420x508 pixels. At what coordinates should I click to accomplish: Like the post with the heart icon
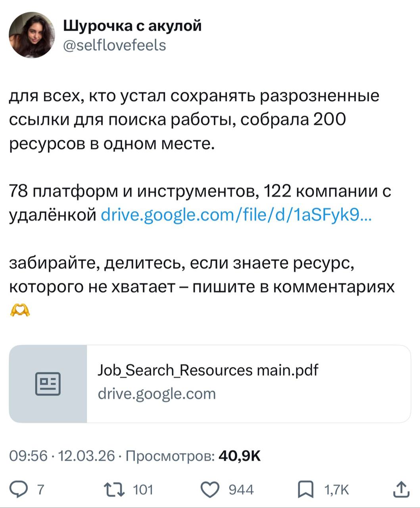pyautogui.click(x=210, y=489)
